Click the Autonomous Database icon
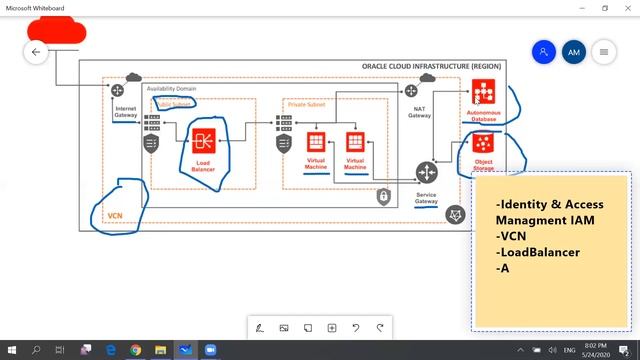640x360 pixels. pyautogui.click(x=484, y=91)
